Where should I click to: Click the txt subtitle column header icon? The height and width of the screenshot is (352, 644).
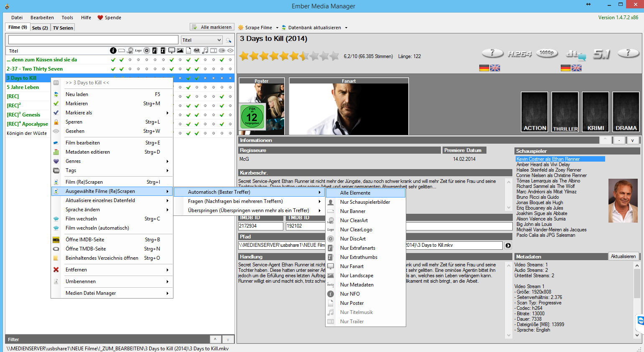point(197,51)
